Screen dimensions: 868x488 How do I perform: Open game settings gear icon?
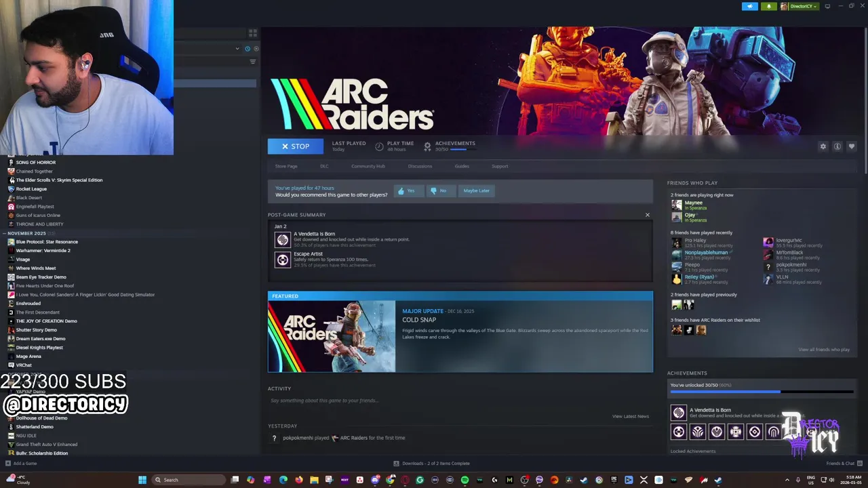pos(823,146)
